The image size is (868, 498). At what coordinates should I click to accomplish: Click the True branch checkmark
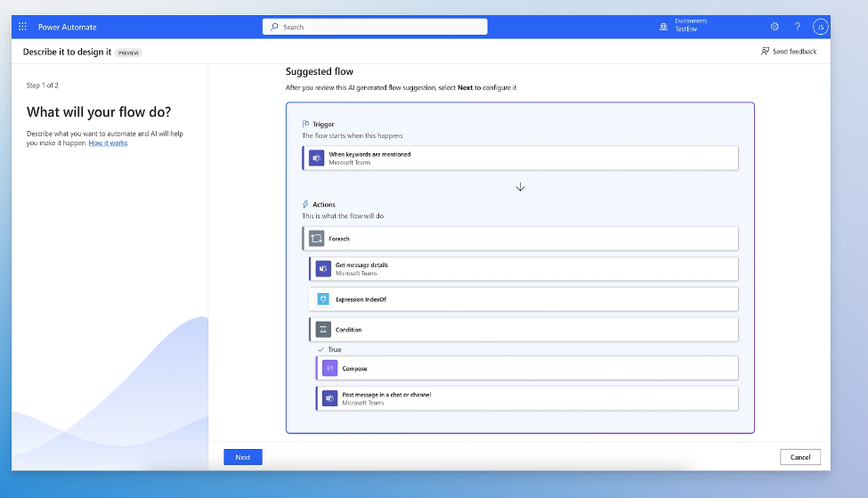[x=320, y=349]
